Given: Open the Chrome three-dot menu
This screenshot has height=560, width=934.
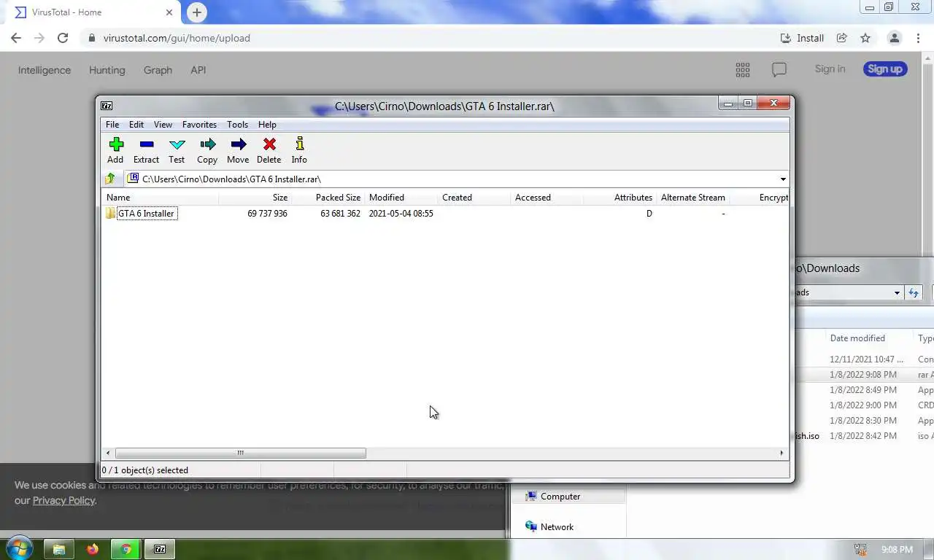Looking at the screenshot, I should [x=918, y=38].
